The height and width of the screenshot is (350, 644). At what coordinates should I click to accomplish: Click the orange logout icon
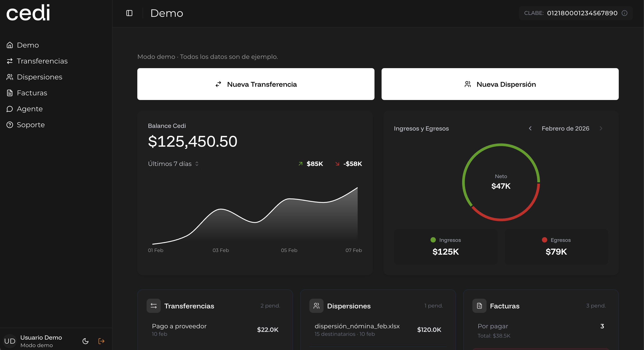pyautogui.click(x=101, y=341)
